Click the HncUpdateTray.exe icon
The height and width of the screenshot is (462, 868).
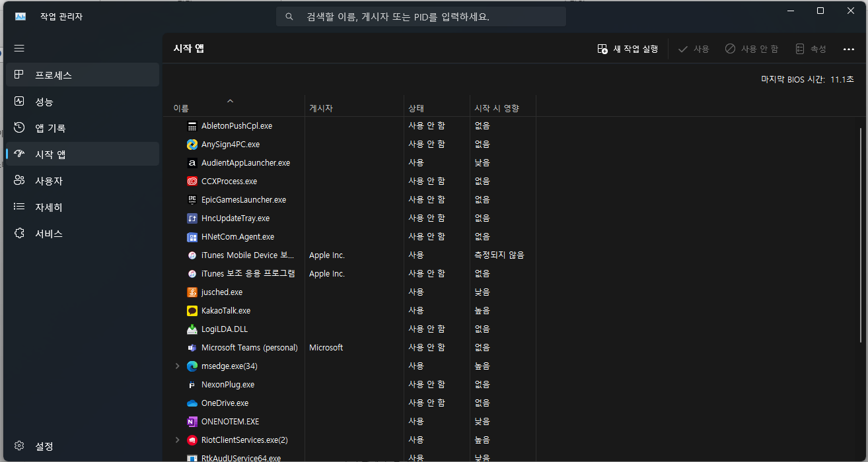click(192, 218)
